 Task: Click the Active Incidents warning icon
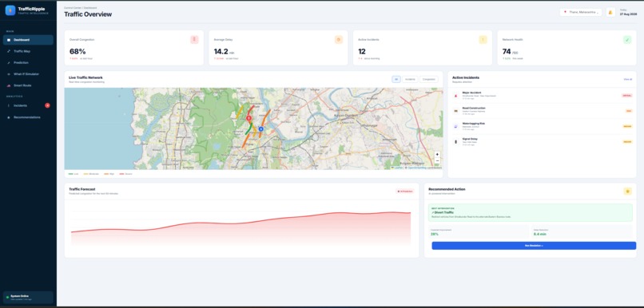point(483,40)
